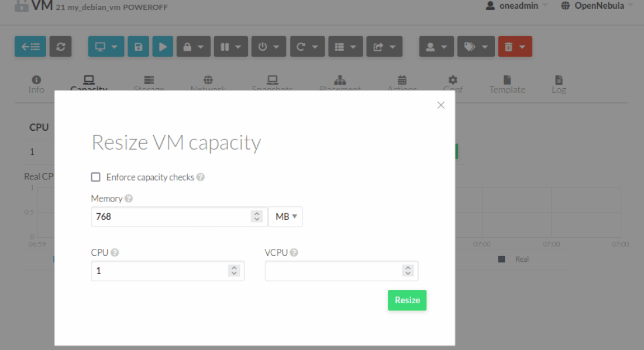Open the OpenNebula zone dropdown
This screenshot has width=644, height=350.
point(596,6)
